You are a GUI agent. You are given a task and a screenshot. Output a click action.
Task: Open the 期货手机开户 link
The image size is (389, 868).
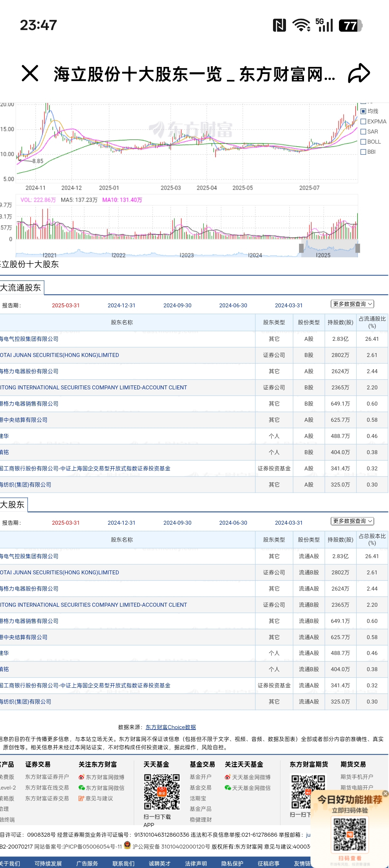[x=357, y=777]
